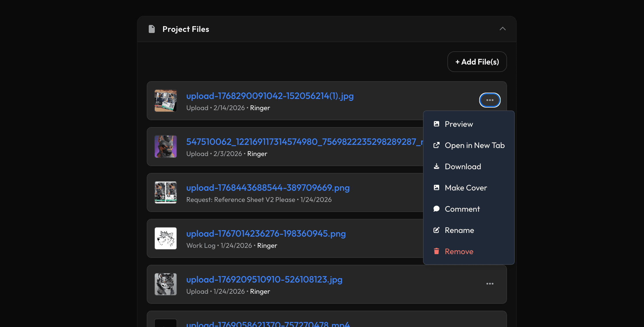Select the Open in New Tab icon

point(436,145)
